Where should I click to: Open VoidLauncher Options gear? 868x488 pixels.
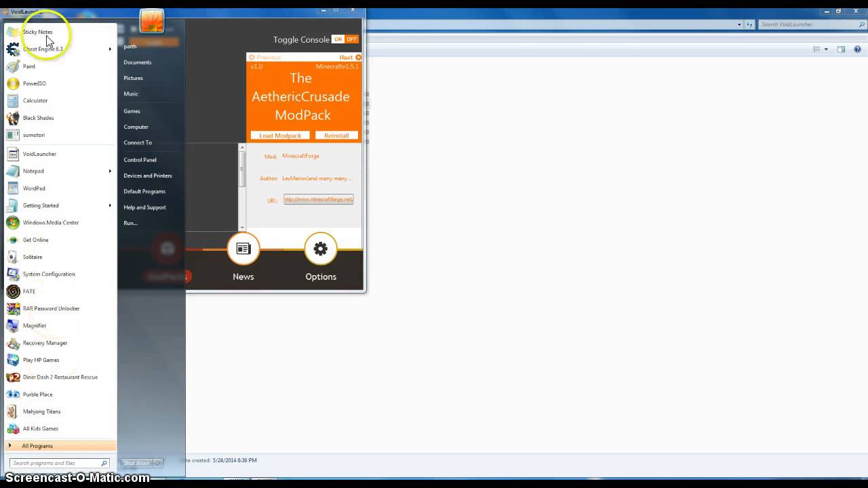pyautogui.click(x=321, y=257)
